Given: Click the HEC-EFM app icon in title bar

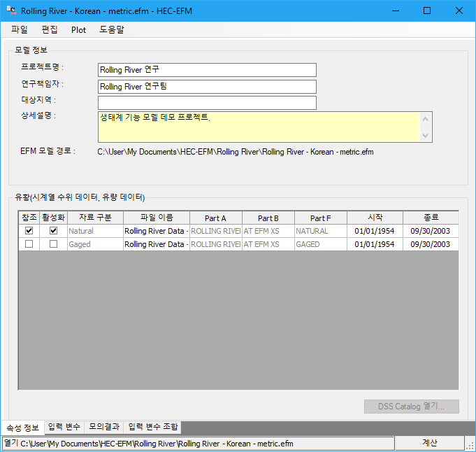Looking at the screenshot, I should pyautogui.click(x=12, y=10).
